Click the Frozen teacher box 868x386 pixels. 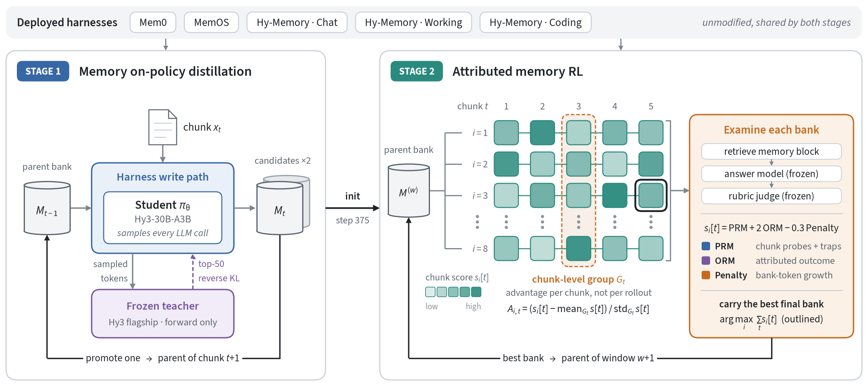coord(163,314)
